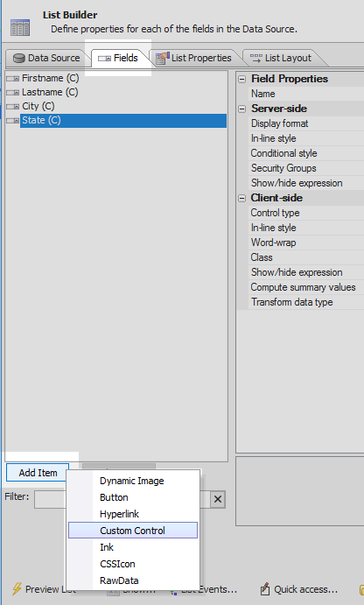
Task: Click the Add Item button
Action: [x=38, y=473]
